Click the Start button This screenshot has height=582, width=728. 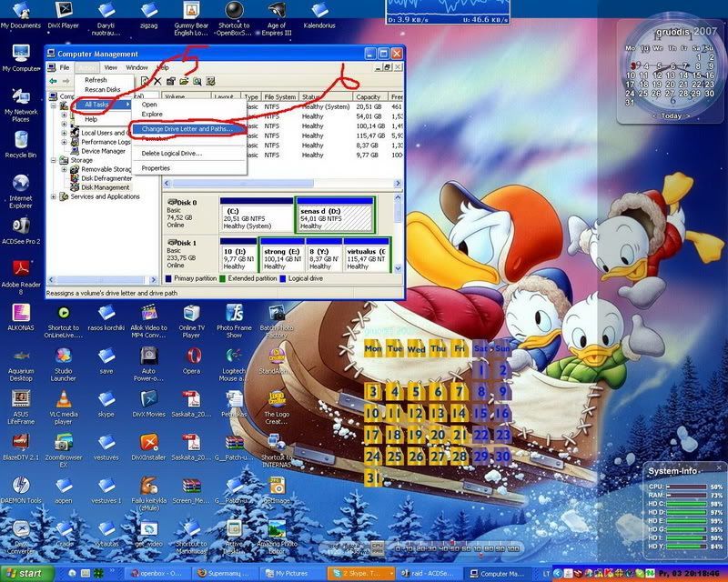(26, 573)
